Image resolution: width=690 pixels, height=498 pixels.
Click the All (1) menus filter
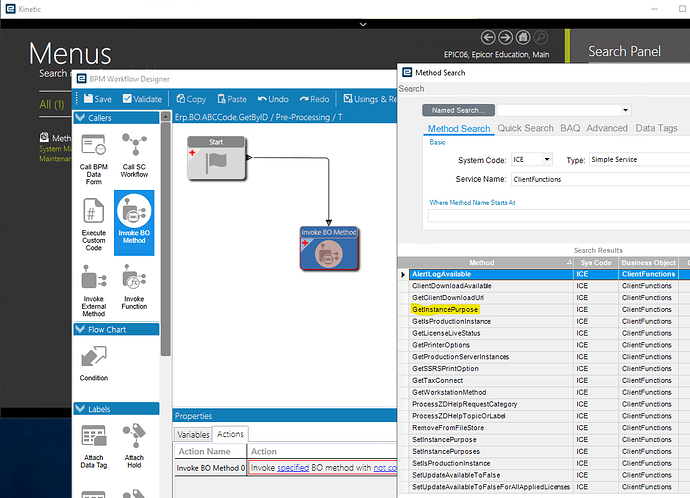[52, 105]
